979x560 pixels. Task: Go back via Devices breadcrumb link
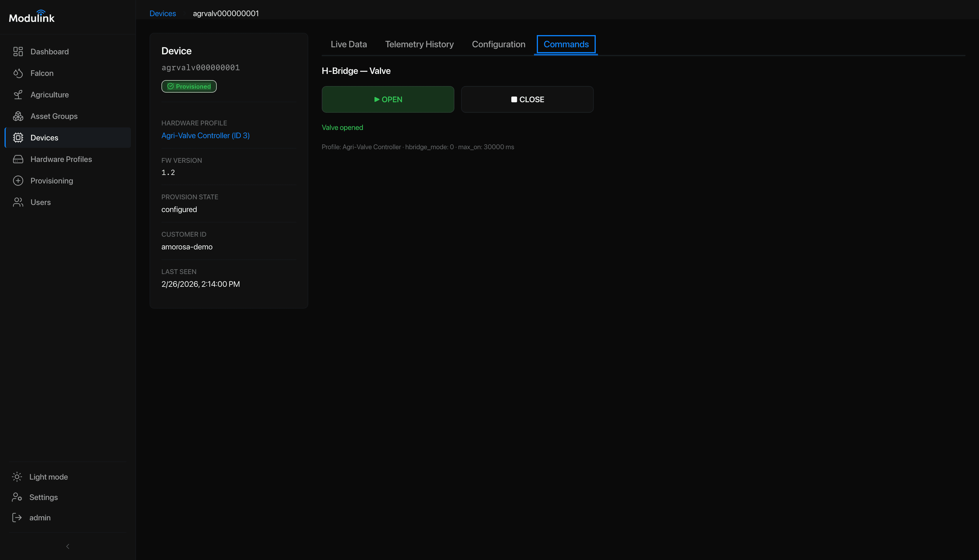point(162,14)
